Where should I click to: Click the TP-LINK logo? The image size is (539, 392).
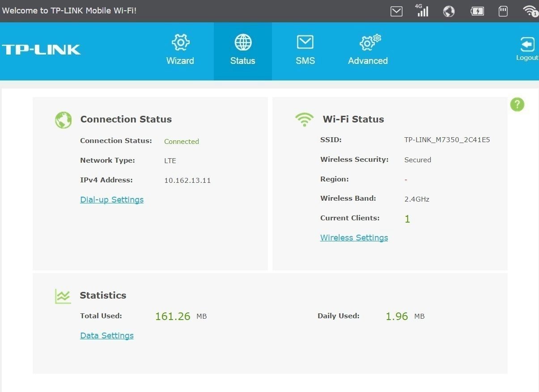tap(41, 50)
